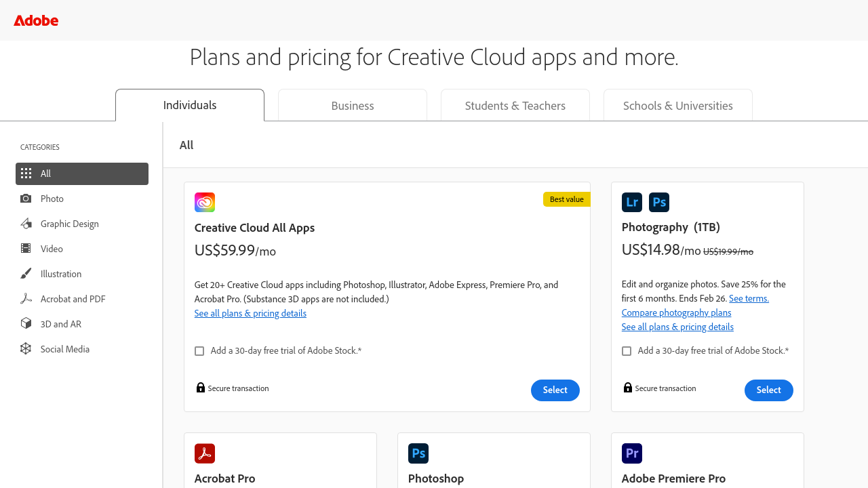This screenshot has width=868, height=488.
Task: Check Adobe Stock trial for Photography plan
Action: point(627,351)
